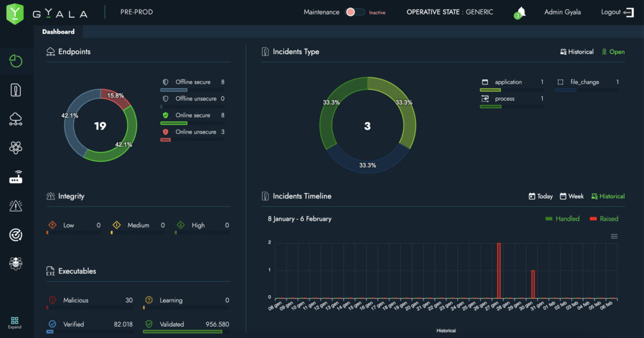The height and width of the screenshot is (338, 644).
Task: Click the tallest red bar in timeline
Action: pos(499,270)
